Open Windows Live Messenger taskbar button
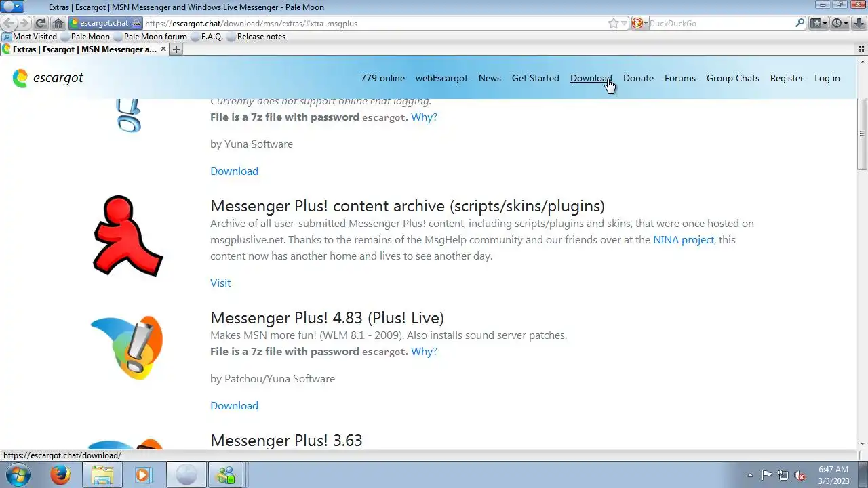Image resolution: width=868 pixels, height=488 pixels. click(x=226, y=475)
